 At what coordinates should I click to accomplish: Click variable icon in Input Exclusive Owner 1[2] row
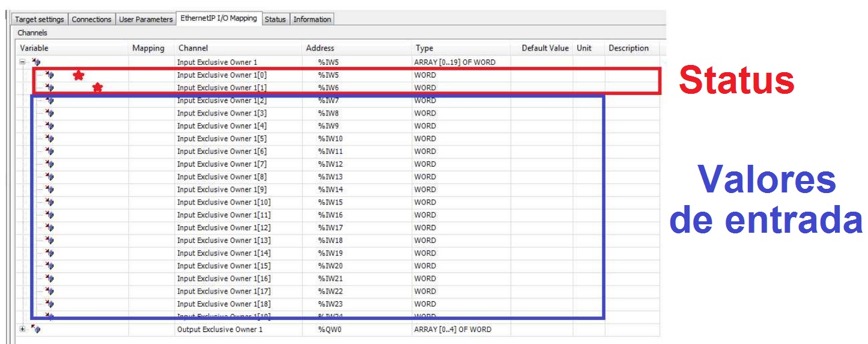[x=49, y=100]
